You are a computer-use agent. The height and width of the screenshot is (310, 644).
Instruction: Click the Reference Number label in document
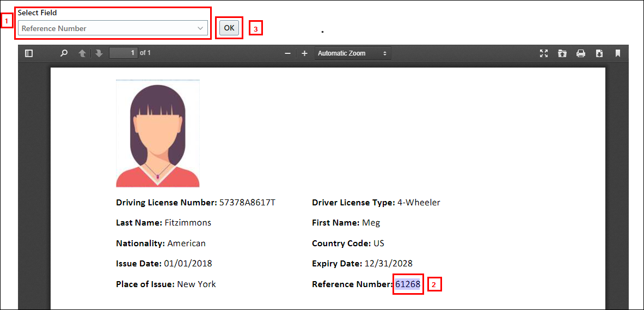tap(353, 284)
